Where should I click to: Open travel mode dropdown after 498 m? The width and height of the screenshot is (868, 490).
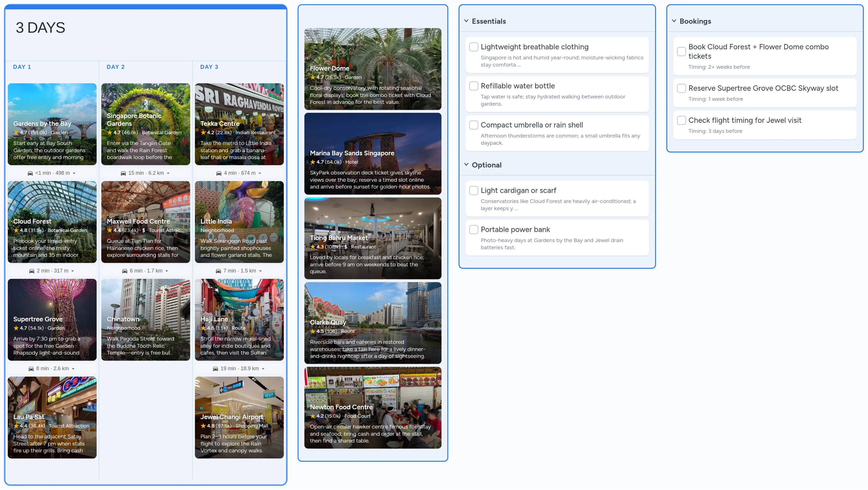click(x=74, y=174)
